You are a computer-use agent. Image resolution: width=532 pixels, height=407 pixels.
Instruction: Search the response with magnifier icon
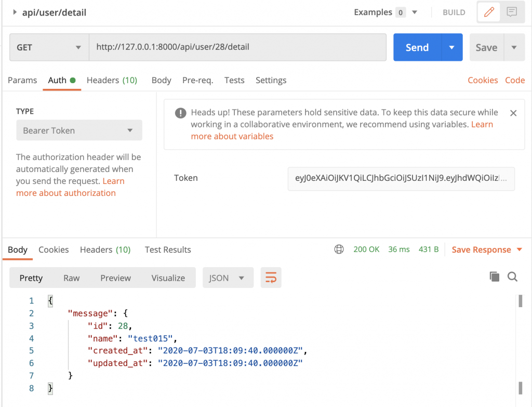pos(512,277)
